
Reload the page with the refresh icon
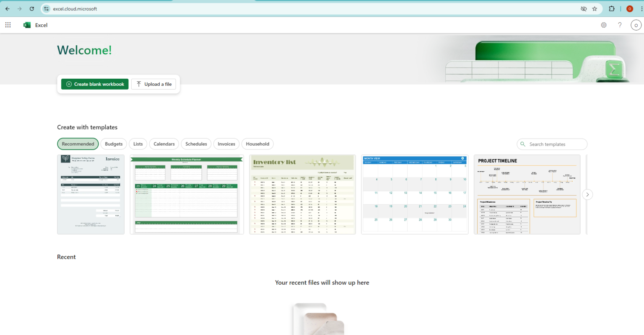coord(32,8)
